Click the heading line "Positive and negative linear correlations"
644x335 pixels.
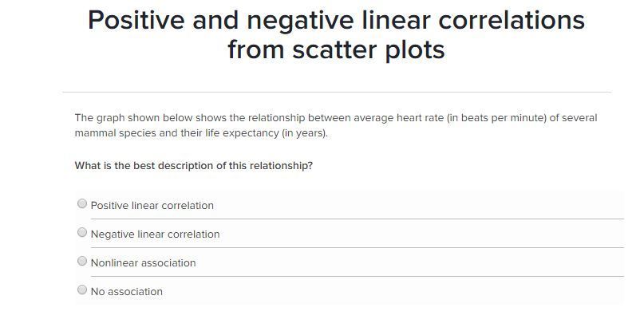click(x=336, y=21)
